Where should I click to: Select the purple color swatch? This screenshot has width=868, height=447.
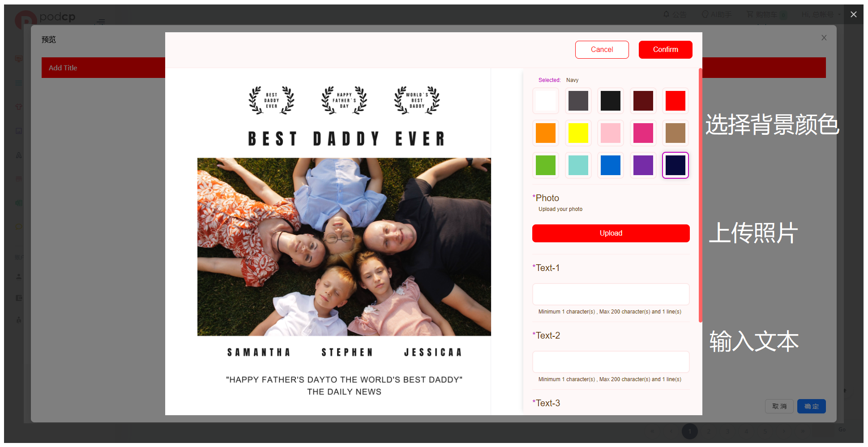click(x=643, y=165)
